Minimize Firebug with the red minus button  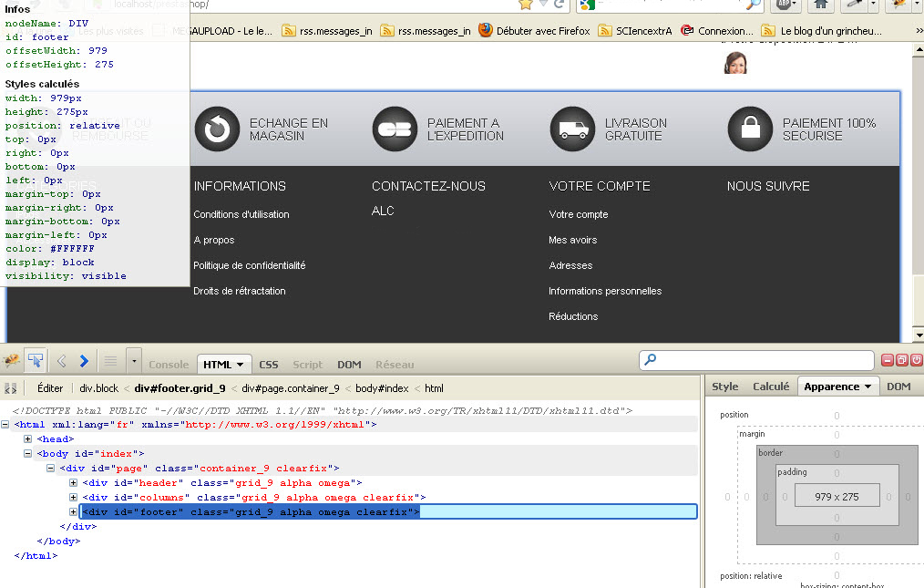[888, 360]
